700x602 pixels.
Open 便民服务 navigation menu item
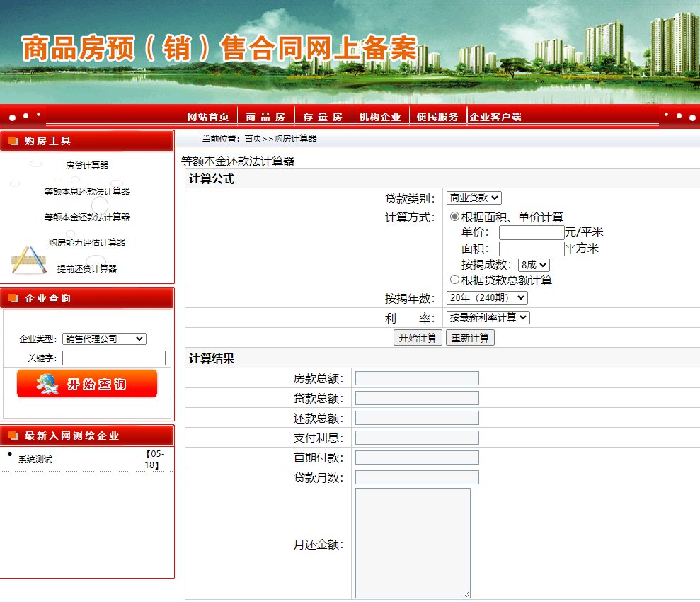pos(437,117)
